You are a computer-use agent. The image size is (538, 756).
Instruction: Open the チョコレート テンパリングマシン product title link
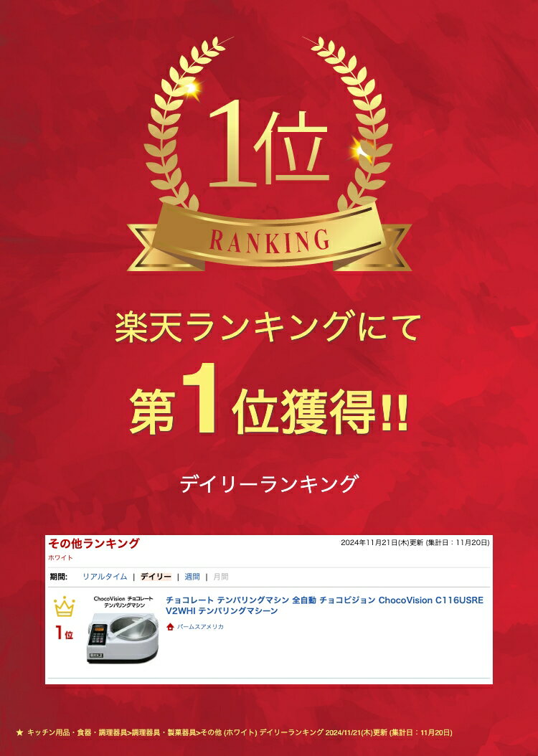point(324,605)
